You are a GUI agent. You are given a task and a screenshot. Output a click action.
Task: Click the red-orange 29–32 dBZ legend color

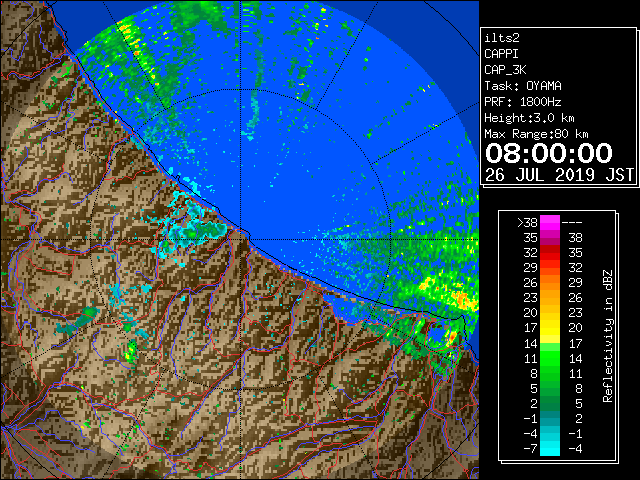tap(550, 268)
